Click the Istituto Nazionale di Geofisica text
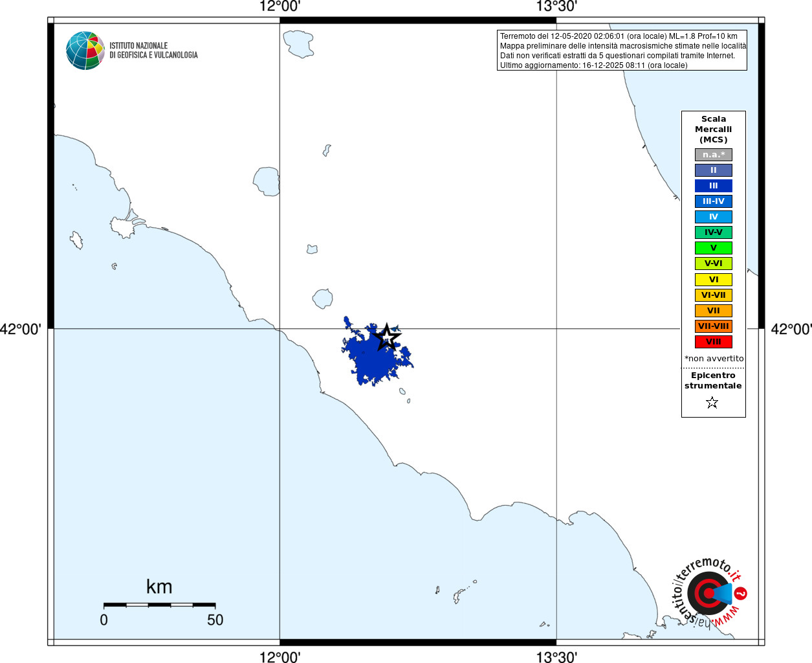The width and height of the screenshot is (812, 663). (153, 51)
